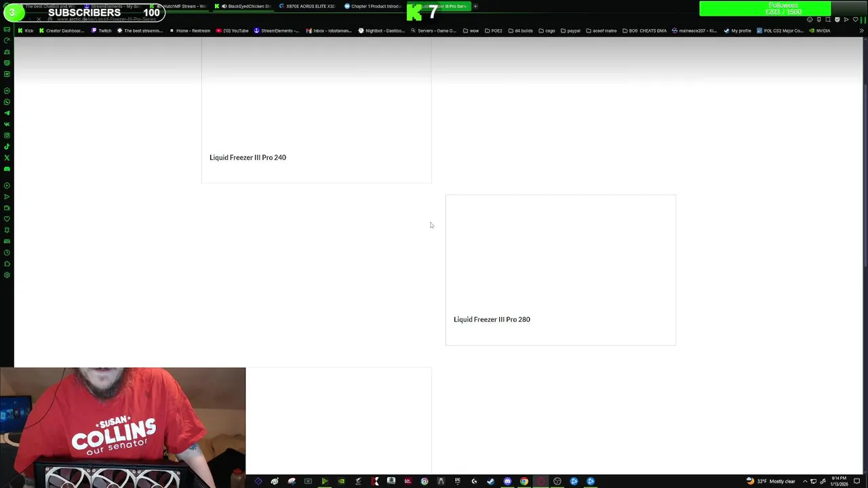Open TikTok in the browser sidebar
The image size is (868, 488).
point(7,146)
